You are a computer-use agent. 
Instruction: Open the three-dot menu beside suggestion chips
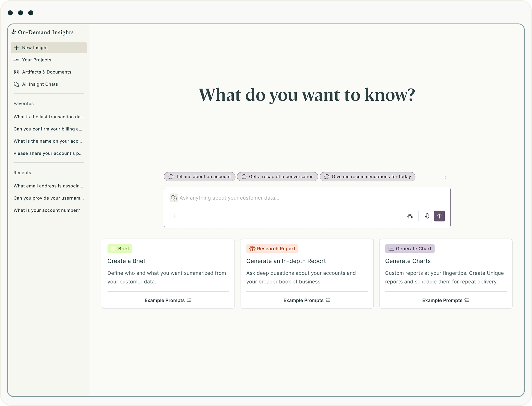pos(445,177)
